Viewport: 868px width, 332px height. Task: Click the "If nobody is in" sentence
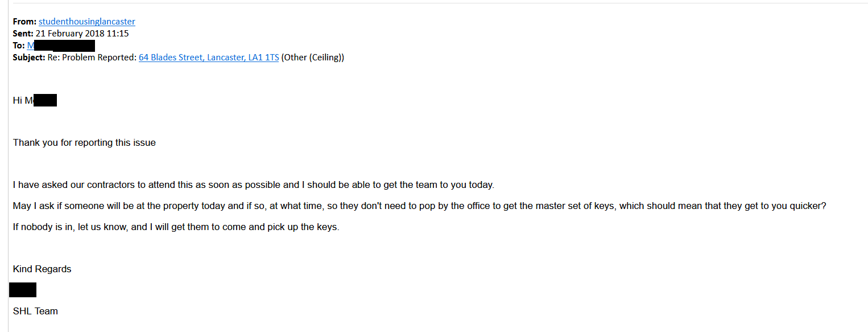[x=176, y=227]
